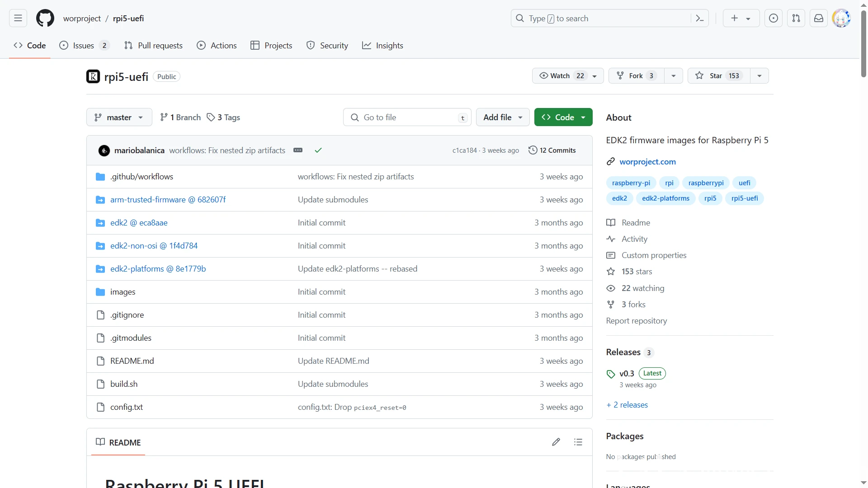Open the 153 stars link
The height and width of the screenshot is (488, 868).
(x=637, y=272)
